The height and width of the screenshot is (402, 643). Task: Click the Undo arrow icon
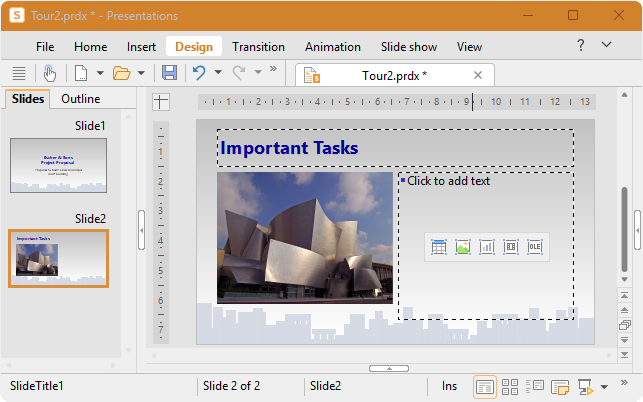pyautogui.click(x=199, y=73)
